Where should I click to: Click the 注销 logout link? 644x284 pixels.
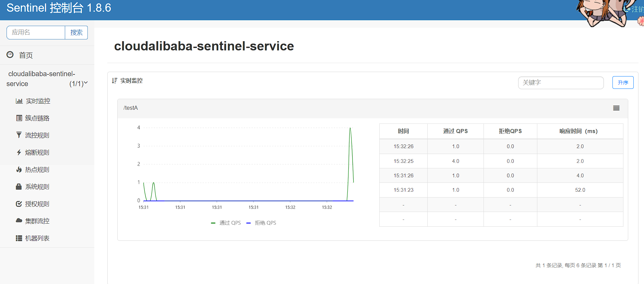pos(636,9)
